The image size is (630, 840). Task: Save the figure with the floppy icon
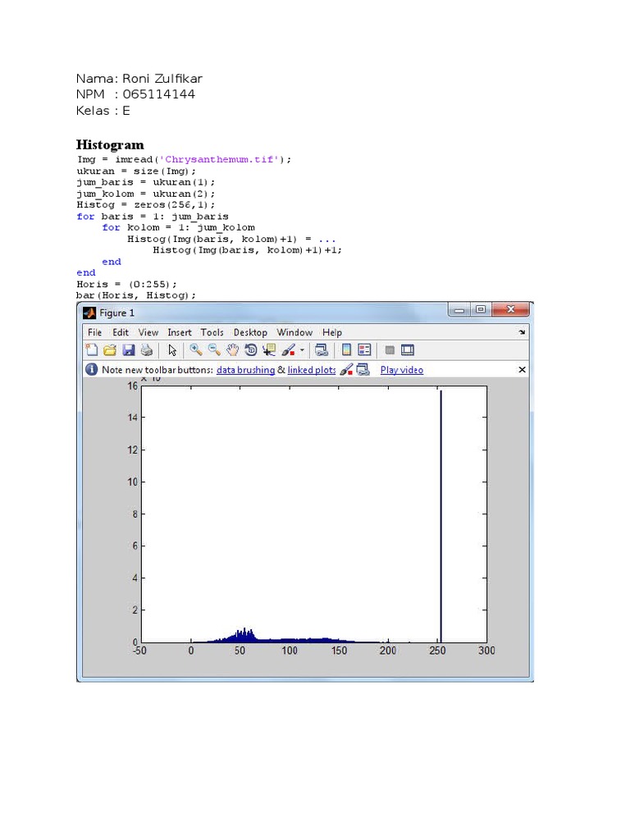click(x=129, y=349)
